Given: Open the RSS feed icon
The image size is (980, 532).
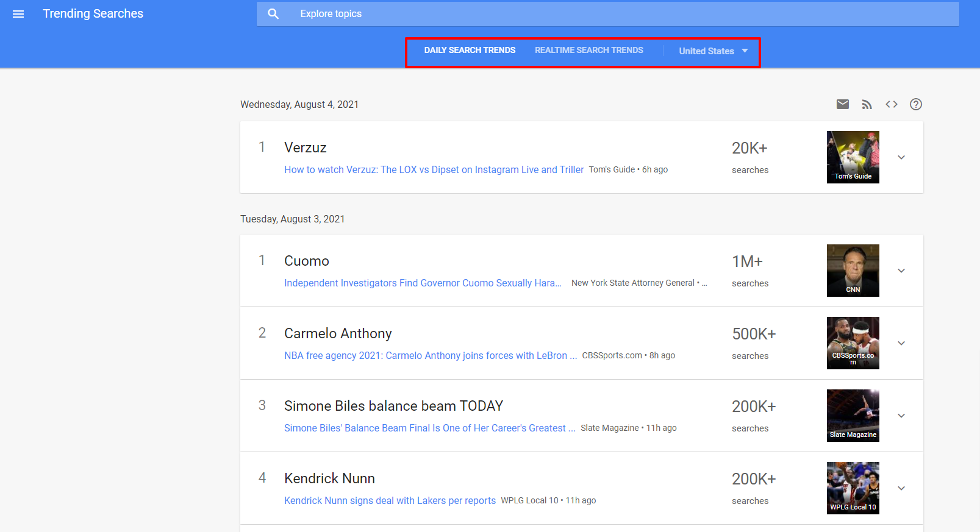Looking at the screenshot, I should 867,105.
